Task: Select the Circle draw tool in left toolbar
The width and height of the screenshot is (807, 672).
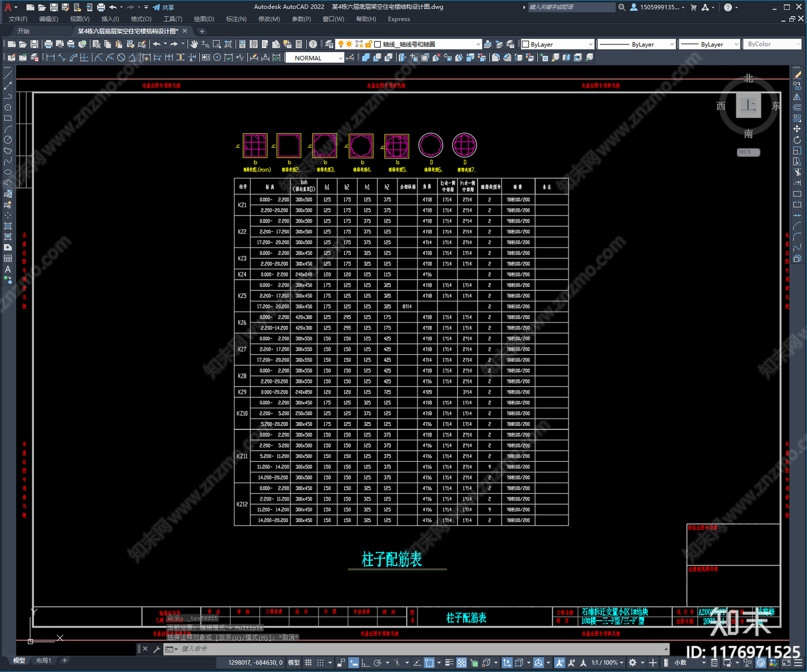Action: [x=8, y=140]
